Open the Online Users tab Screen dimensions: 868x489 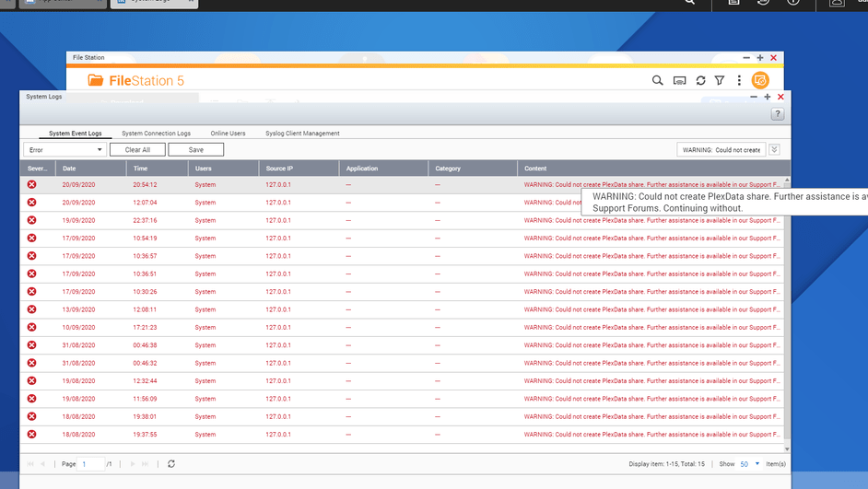coord(228,134)
